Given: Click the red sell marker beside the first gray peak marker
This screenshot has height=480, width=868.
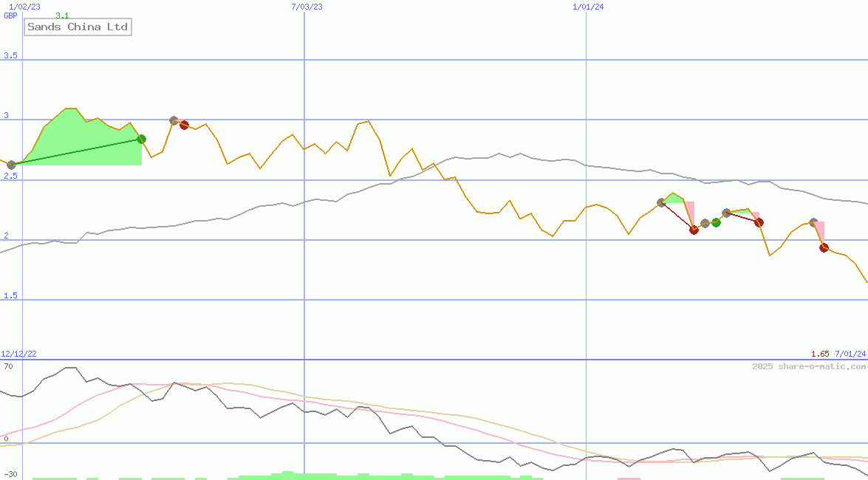Looking at the screenshot, I should (184, 125).
